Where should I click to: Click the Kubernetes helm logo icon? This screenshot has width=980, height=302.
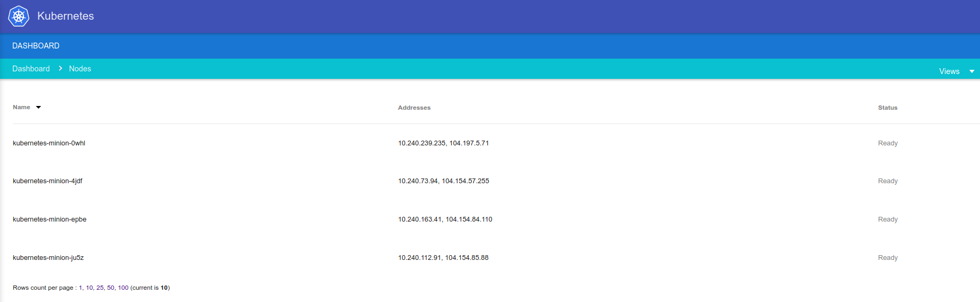pyautogui.click(x=19, y=16)
